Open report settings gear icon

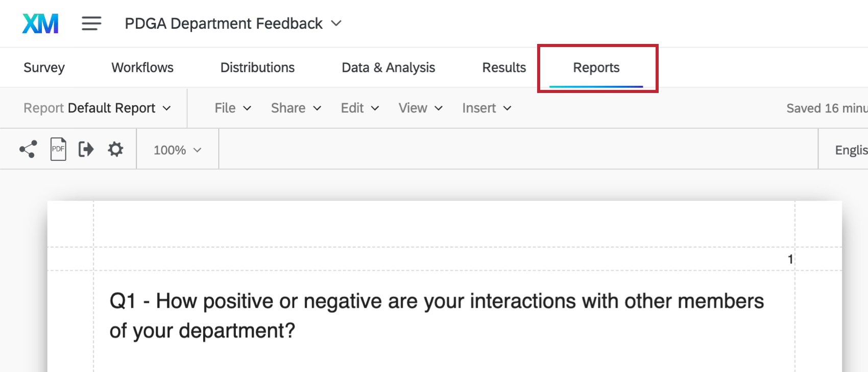[x=116, y=149]
